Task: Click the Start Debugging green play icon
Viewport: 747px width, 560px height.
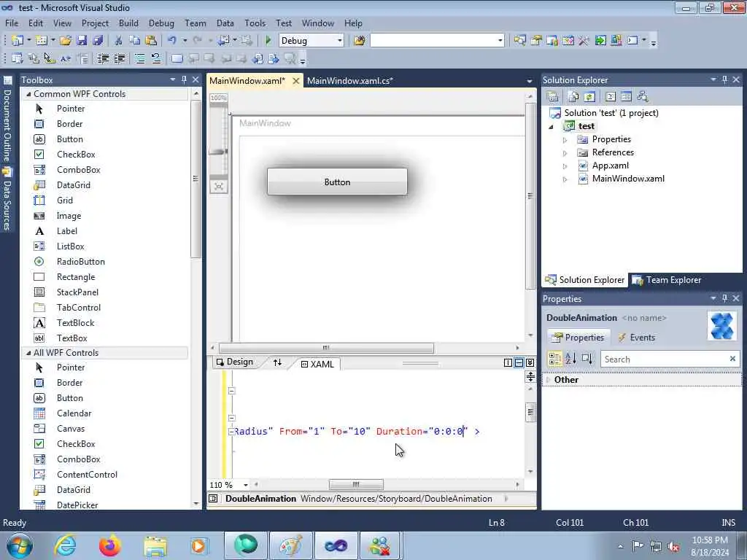Action: 268,41
